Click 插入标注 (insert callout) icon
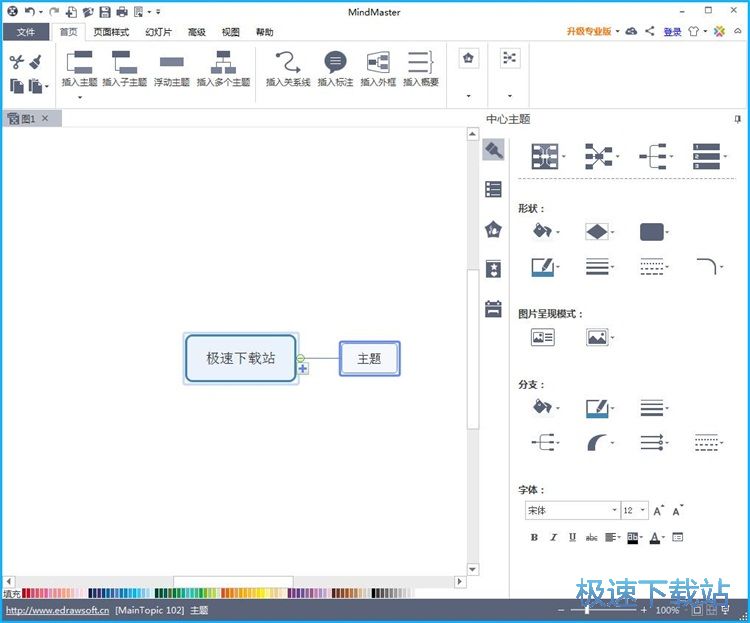This screenshot has height=623, width=750. click(x=335, y=62)
